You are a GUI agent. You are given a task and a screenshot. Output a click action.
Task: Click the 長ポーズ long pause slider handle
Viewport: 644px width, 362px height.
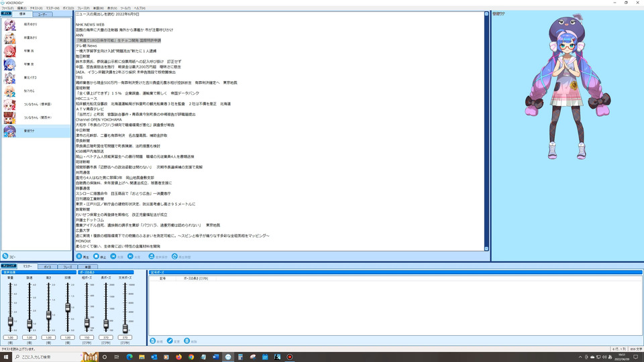106,324
